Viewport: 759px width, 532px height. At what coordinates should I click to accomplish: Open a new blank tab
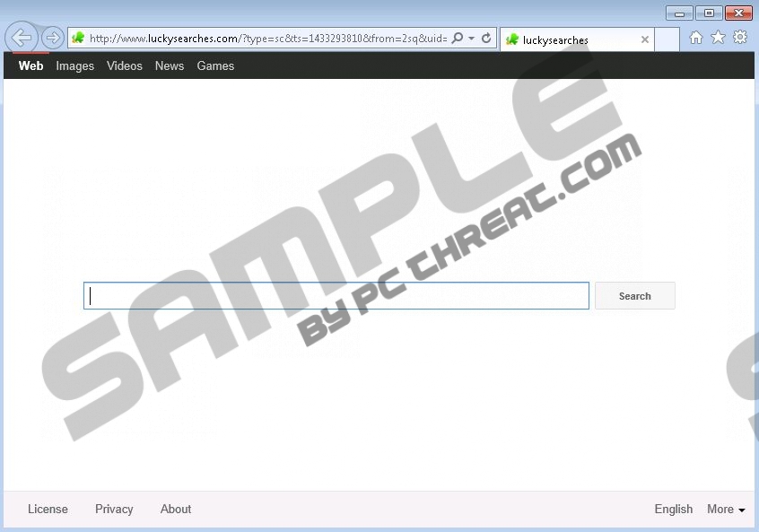(667, 39)
